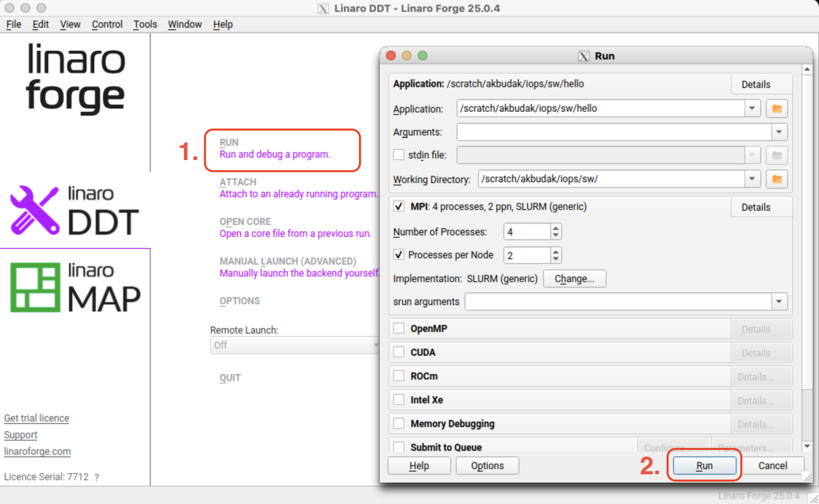Click the Run button in dialog
This screenshot has width=819, height=504.
(x=704, y=466)
